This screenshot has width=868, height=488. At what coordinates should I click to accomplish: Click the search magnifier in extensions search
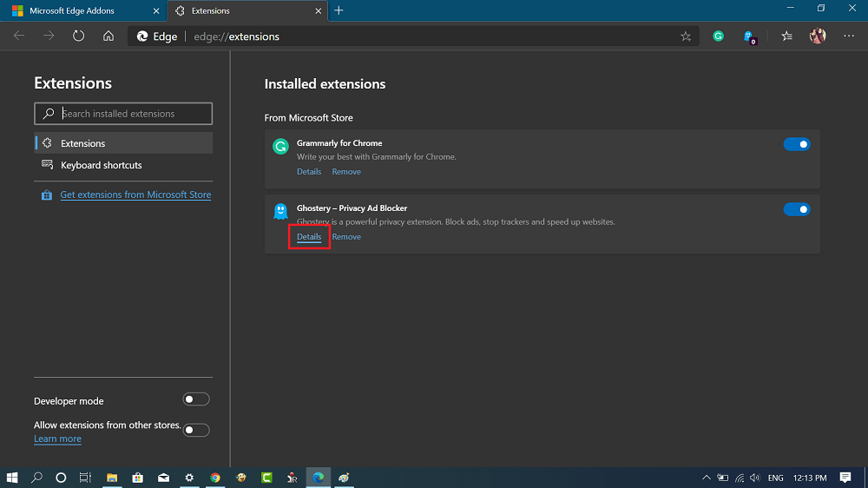pyautogui.click(x=49, y=114)
